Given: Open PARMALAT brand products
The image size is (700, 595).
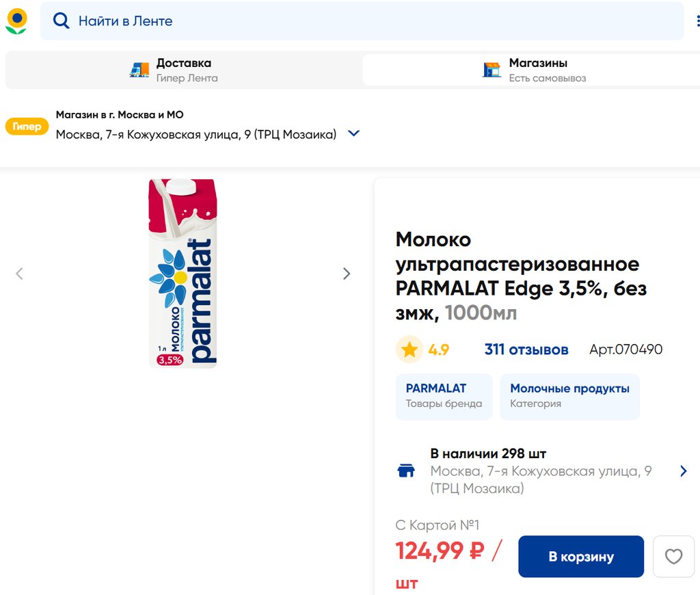Looking at the screenshot, I should click(444, 396).
